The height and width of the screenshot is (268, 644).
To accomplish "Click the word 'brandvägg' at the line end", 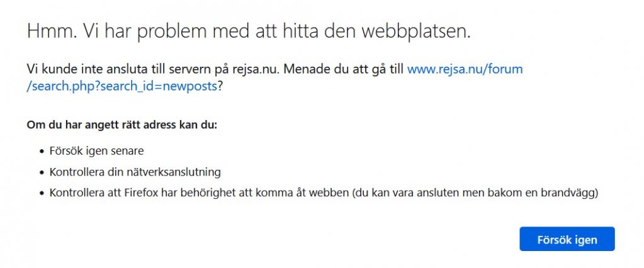I will click(570, 193).
